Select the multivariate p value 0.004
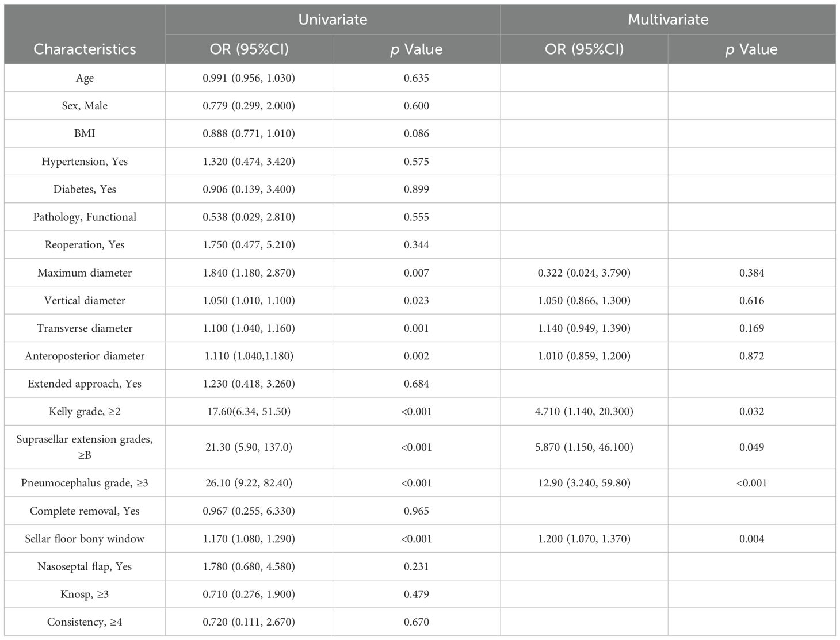The width and height of the screenshot is (840, 640). [x=751, y=539]
